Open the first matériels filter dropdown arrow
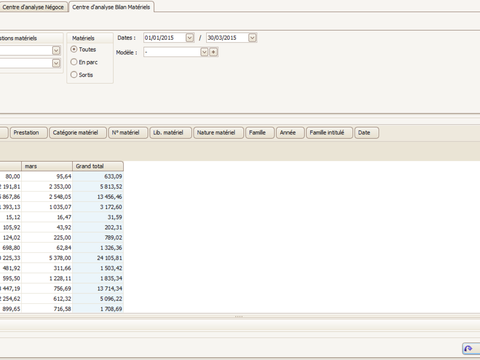This screenshot has height=360, width=480. pyautogui.click(x=56, y=50)
